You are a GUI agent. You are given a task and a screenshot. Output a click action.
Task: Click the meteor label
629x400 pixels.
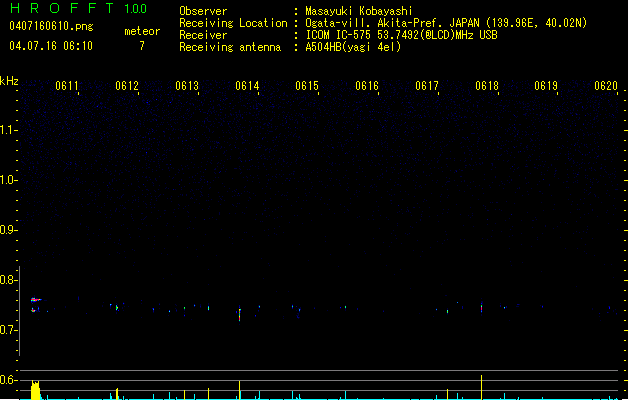[142, 31]
